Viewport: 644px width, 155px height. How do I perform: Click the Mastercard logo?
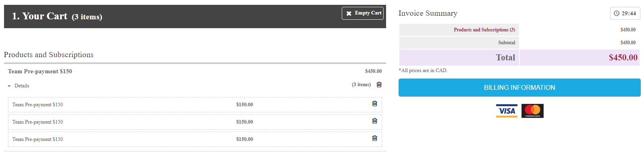pos(532,111)
